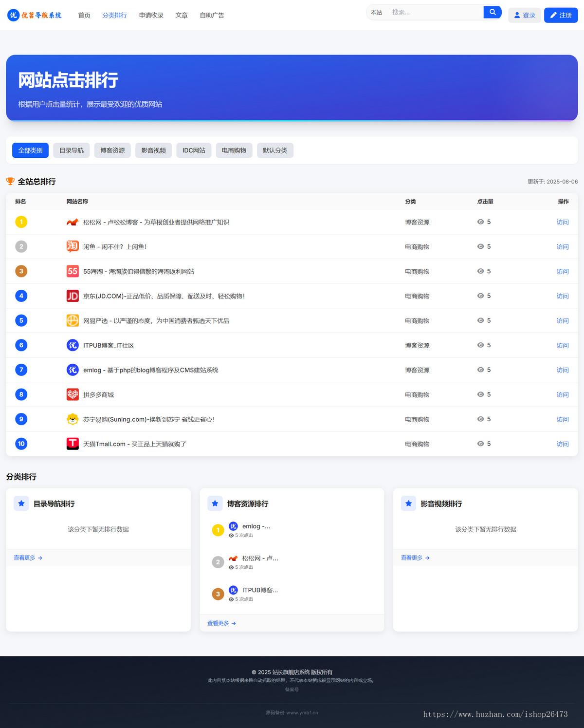Click the 点击量 column header
584x728 pixels.
pos(485,201)
